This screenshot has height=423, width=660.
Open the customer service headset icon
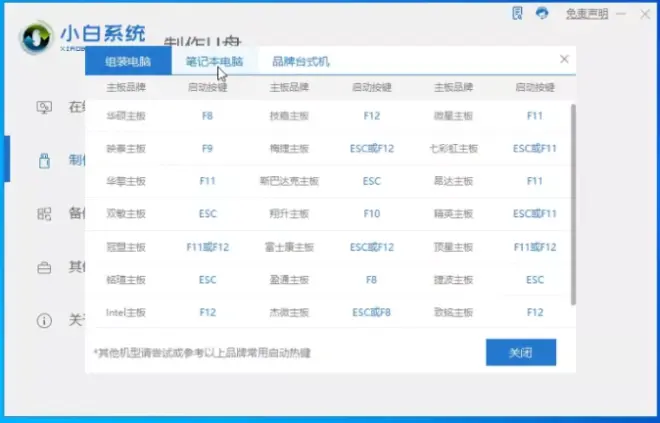point(542,13)
